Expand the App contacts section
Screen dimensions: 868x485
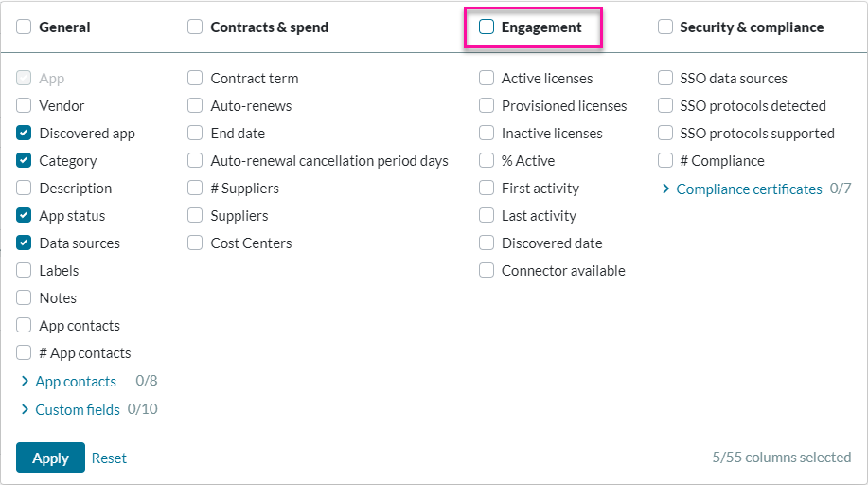pos(75,382)
